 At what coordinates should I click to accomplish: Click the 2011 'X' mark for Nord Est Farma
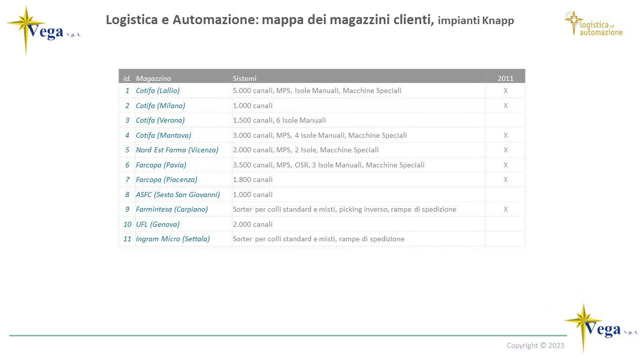click(x=506, y=150)
